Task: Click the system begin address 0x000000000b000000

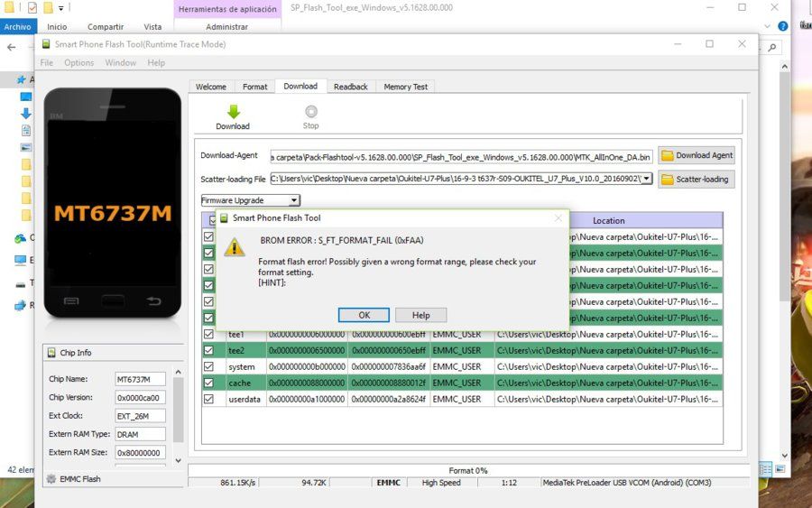Action: pos(307,366)
